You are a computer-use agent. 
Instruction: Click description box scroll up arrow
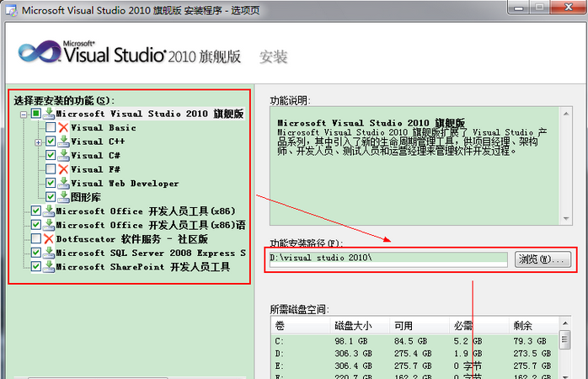click(566, 114)
